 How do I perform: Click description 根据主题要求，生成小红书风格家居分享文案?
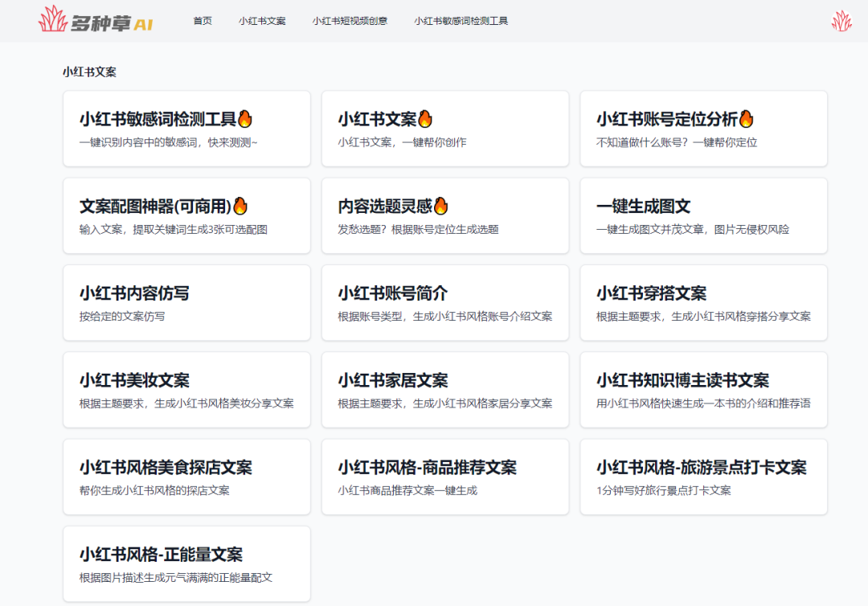click(x=445, y=403)
